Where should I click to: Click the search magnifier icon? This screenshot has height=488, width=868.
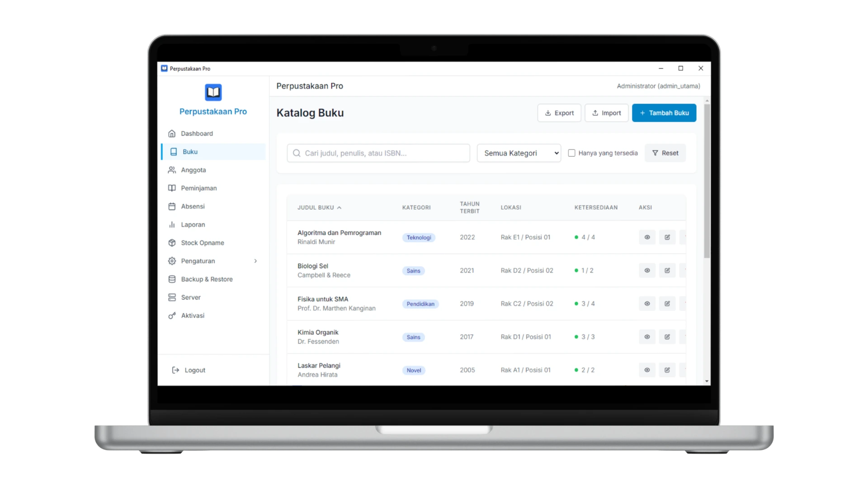pos(297,153)
